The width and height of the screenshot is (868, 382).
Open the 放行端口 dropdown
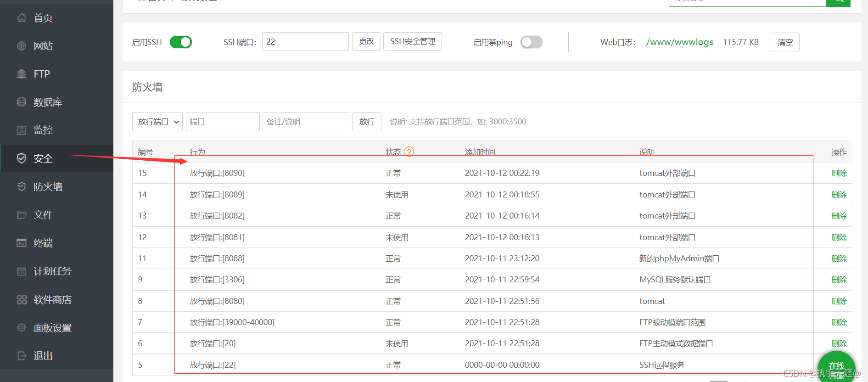coord(157,122)
